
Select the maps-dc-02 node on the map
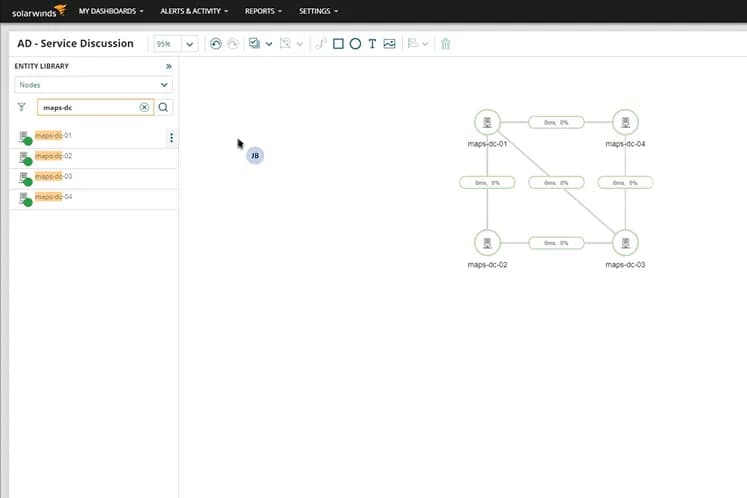487,243
